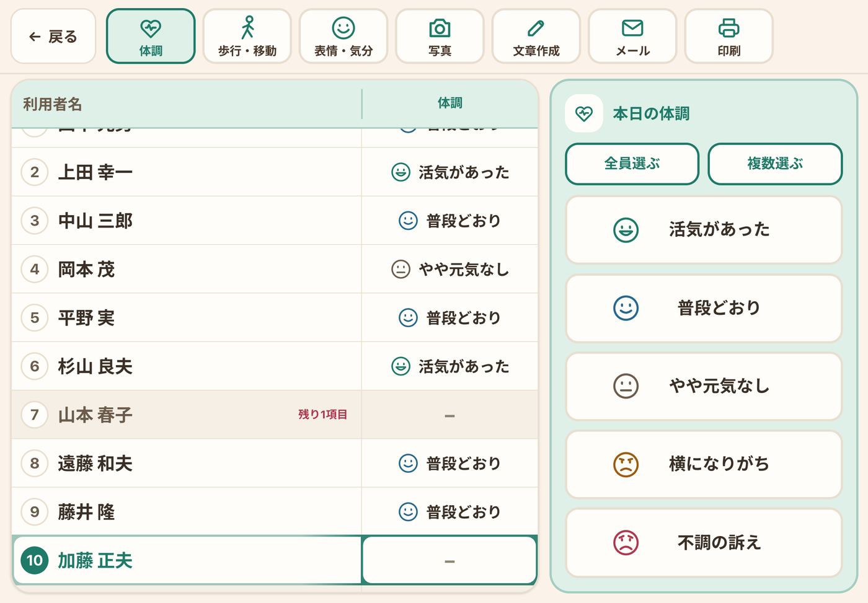The height and width of the screenshot is (603, 868).
Task: Select user 上田 幸一
Action: (186, 172)
